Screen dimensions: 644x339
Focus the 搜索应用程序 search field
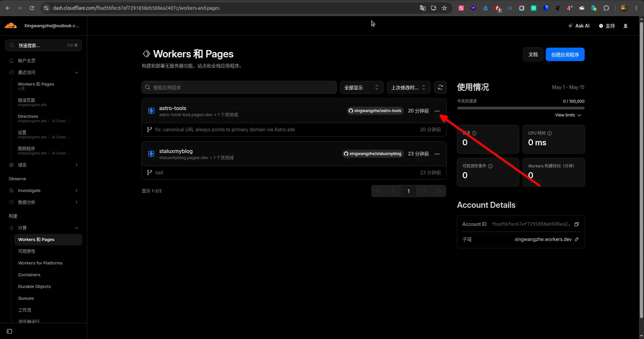(239, 87)
